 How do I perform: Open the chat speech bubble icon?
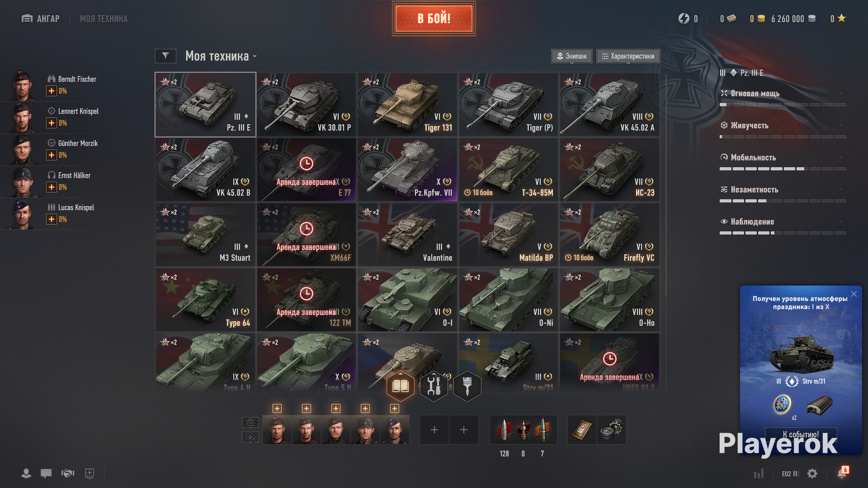46,473
